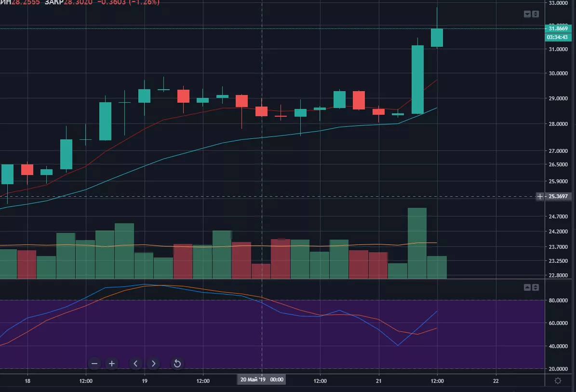576x392 pixels.
Task: Collapse the stochastic indicator pane
Action: (527, 287)
